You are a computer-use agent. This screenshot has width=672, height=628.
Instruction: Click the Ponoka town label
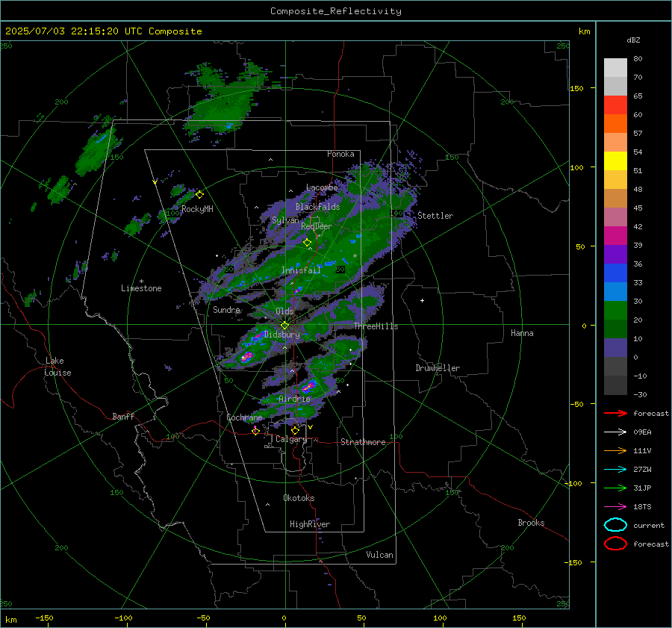pyautogui.click(x=340, y=154)
